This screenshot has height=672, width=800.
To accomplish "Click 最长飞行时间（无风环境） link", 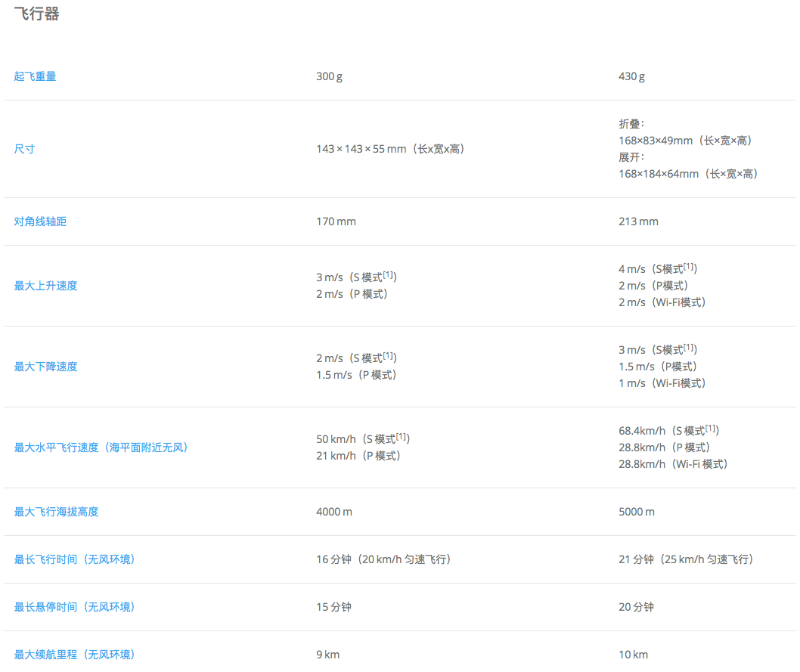I will click(74, 559).
